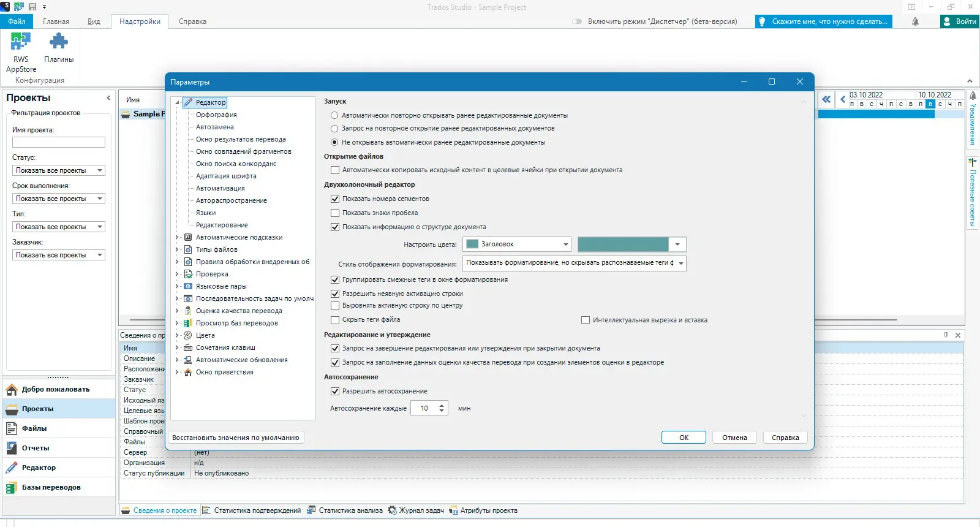Select "Запрос на повторное открытие" radio option
Screen dimensions: 980x527
[334, 129]
